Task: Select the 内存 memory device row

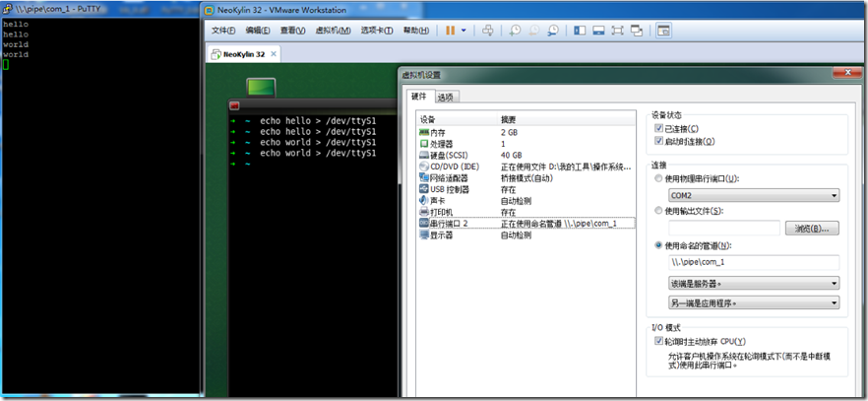Action: 526,132
